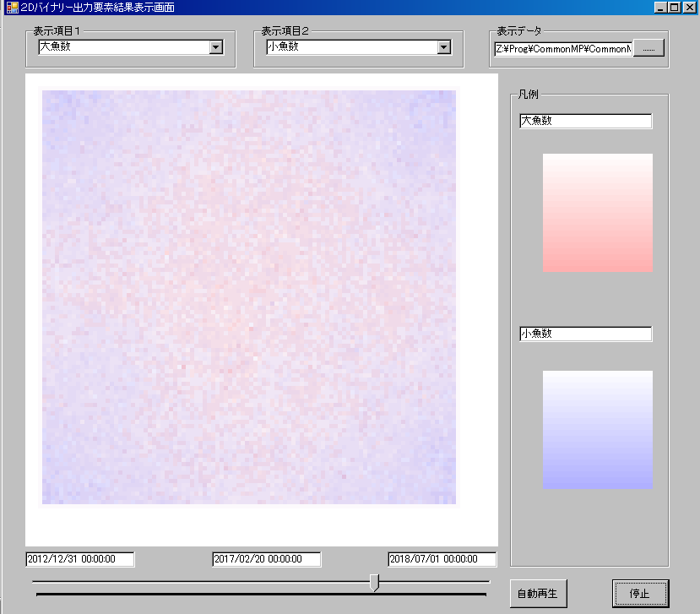Viewport: 700px width, 614px height.
Task: Open file browser with the '......' button
Action: (x=648, y=48)
